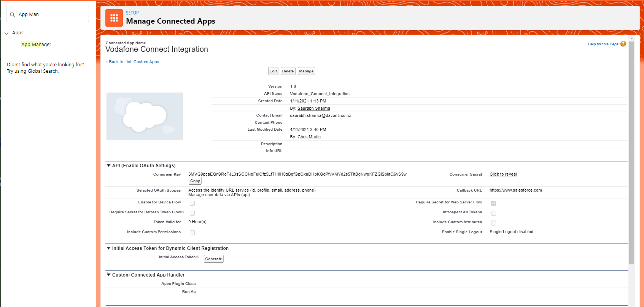Click the info icon beside Initial Access Token
Viewport: 644px width, 307px height.
coord(198,257)
